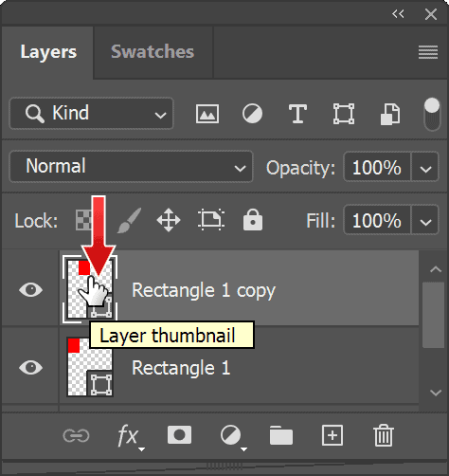Viewport: 449px width, 476px height.
Task: Expand the Opacity slider arrow
Action: [x=425, y=167]
